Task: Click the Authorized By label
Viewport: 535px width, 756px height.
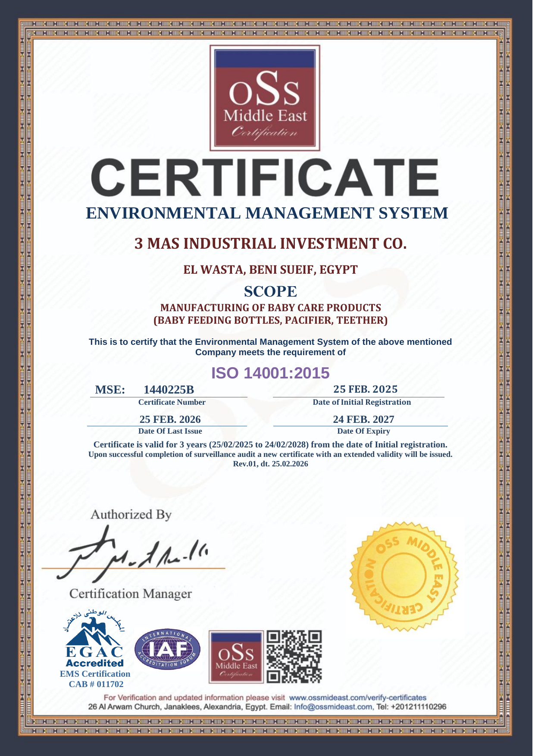Action: tap(131, 515)
